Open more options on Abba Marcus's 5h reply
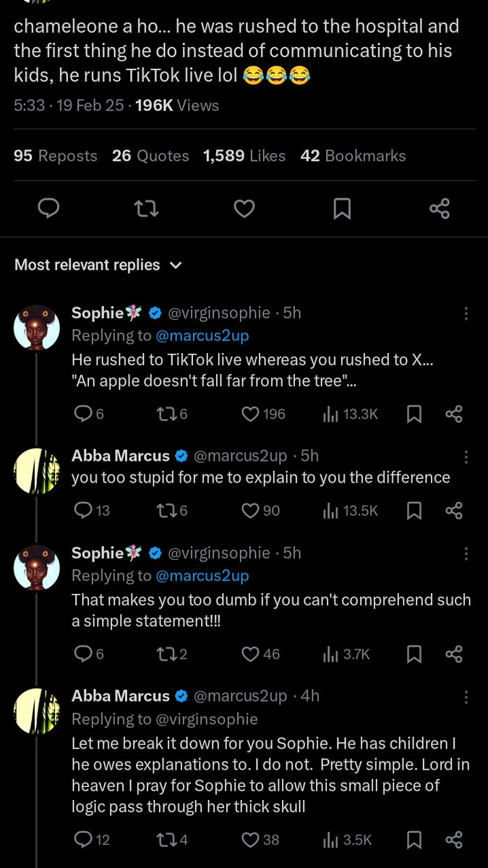This screenshot has height=868, width=488. click(466, 456)
